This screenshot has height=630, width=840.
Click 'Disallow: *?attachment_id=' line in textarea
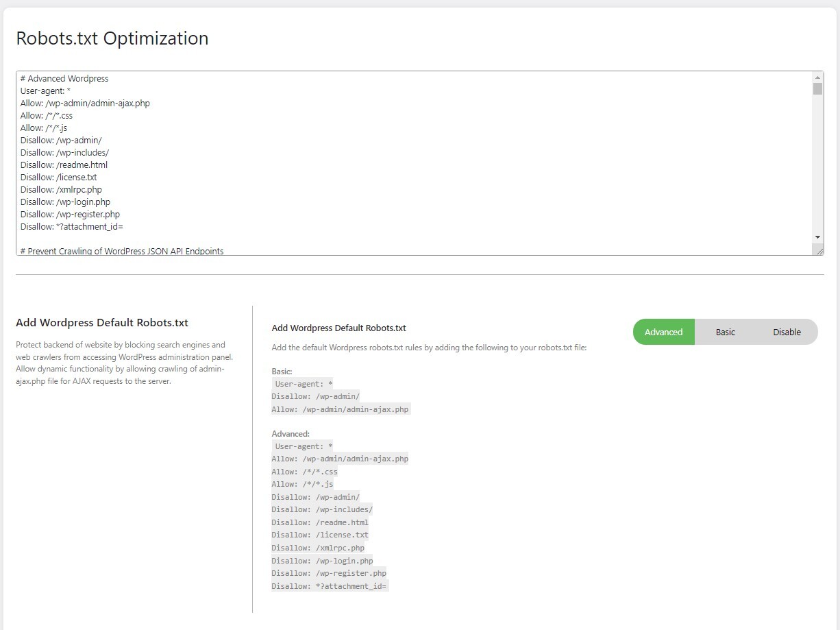coord(71,227)
